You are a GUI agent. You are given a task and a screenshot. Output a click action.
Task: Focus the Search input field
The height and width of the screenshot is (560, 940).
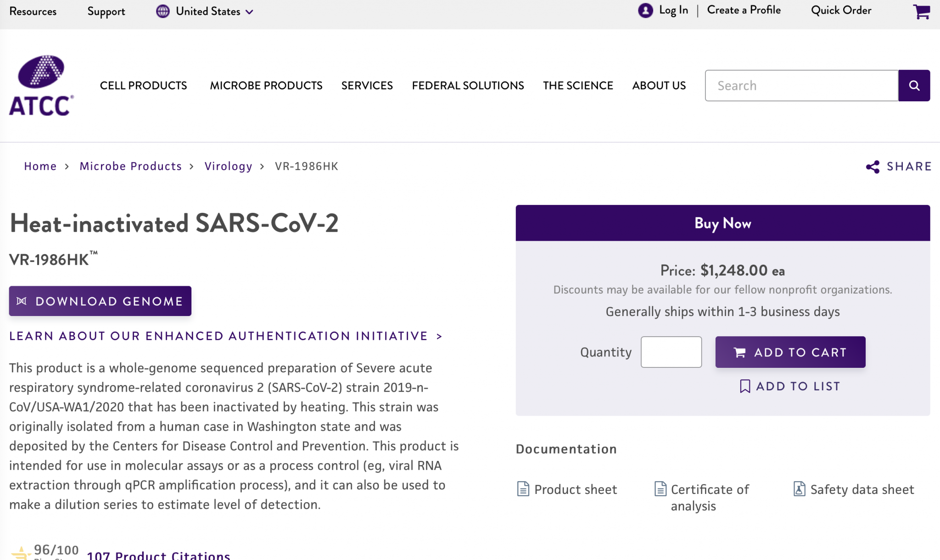801,85
